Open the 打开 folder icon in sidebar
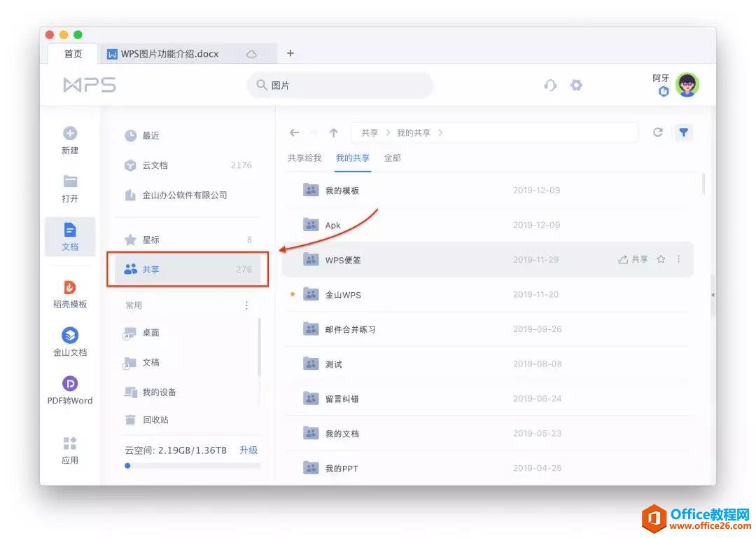 click(x=70, y=181)
